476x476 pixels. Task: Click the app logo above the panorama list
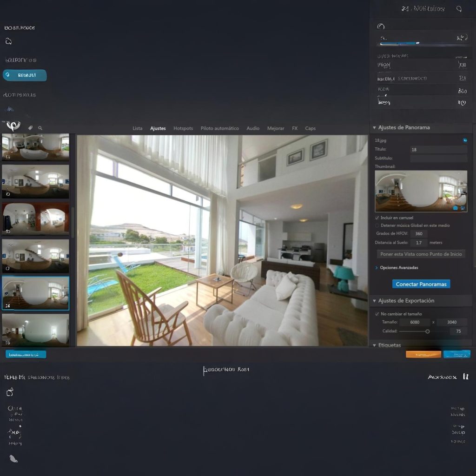point(13,126)
